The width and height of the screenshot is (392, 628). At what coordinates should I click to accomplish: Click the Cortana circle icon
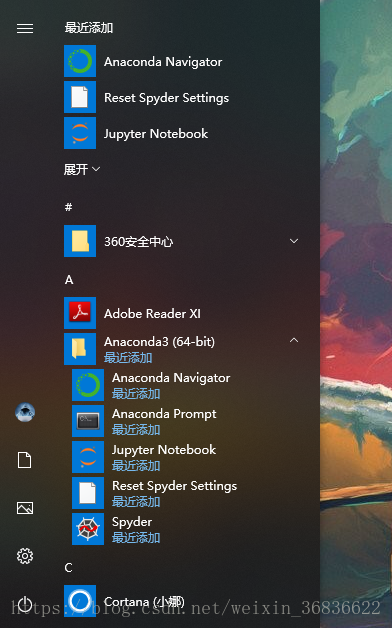(80, 601)
